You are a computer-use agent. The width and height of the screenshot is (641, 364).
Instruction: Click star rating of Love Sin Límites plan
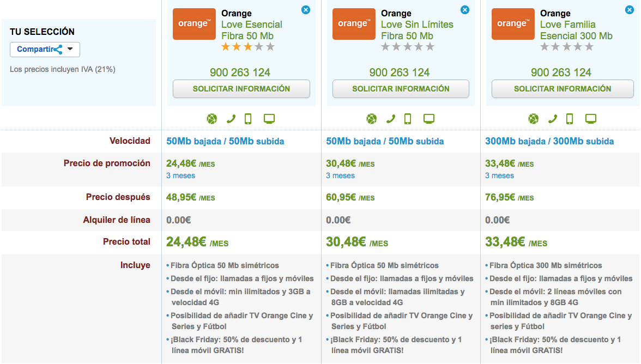click(408, 47)
